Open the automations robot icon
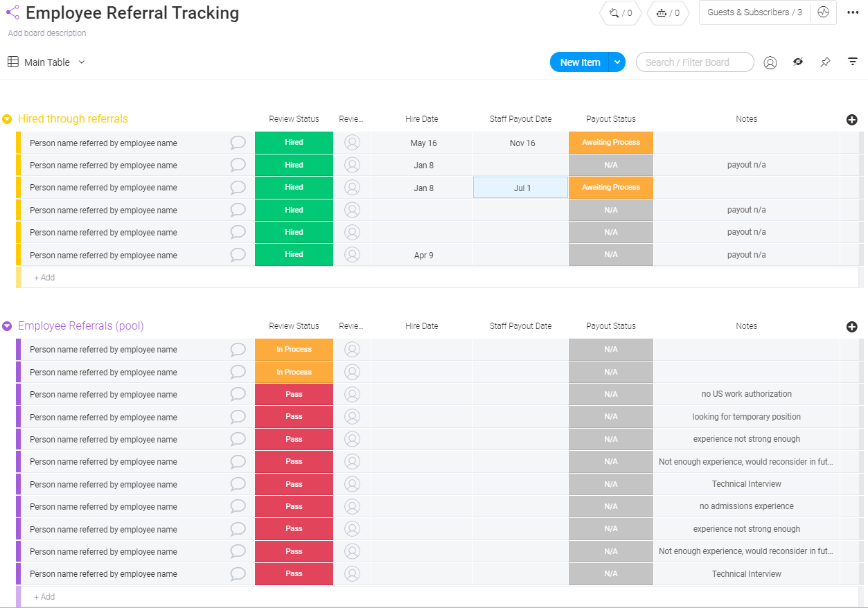This screenshot has width=868, height=608. tap(668, 13)
